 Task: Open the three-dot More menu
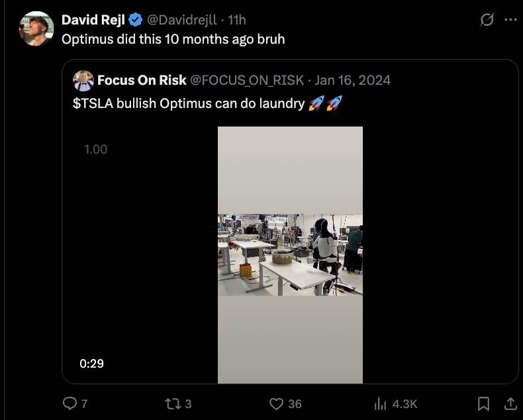510,21
